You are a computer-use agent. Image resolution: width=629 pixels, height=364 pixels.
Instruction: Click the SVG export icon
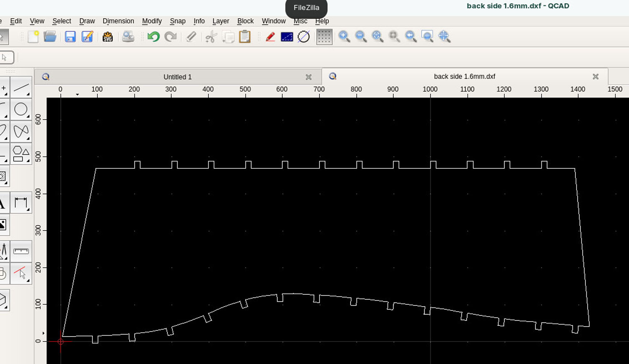pyautogui.click(x=108, y=37)
